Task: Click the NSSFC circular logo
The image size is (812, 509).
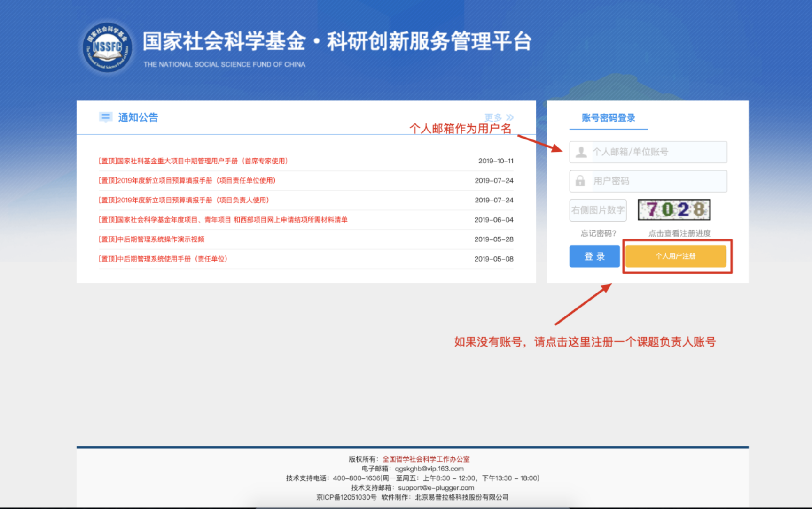Action: coord(107,47)
